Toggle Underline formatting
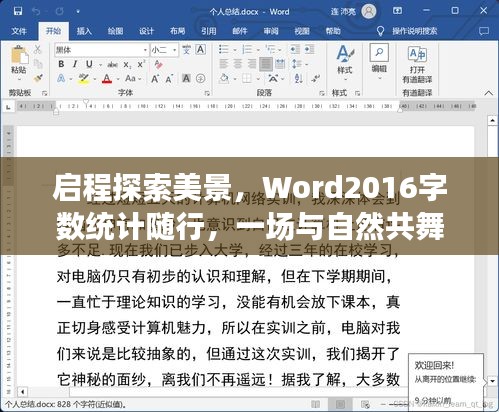The image size is (499, 412). click(x=89, y=64)
